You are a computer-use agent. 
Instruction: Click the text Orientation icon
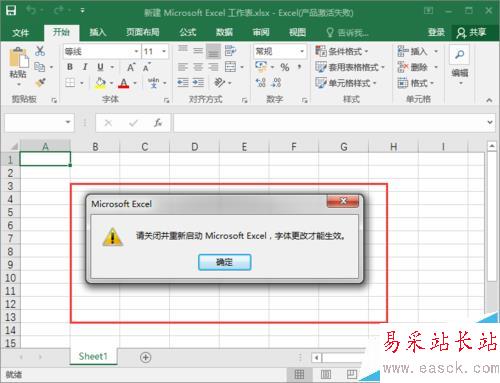[x=220, y=82]
